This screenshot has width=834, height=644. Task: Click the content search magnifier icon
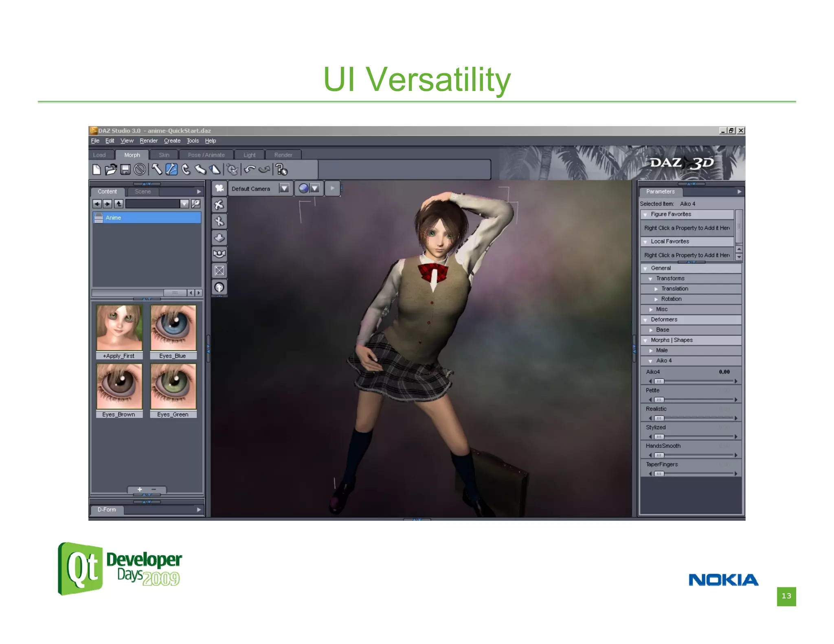(196, 204)
